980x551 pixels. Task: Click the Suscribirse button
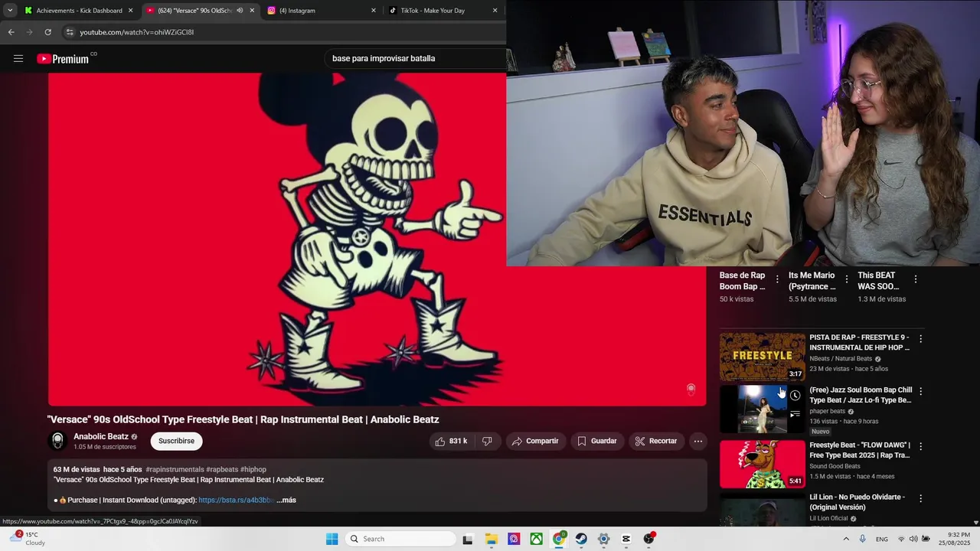[176, 441]
